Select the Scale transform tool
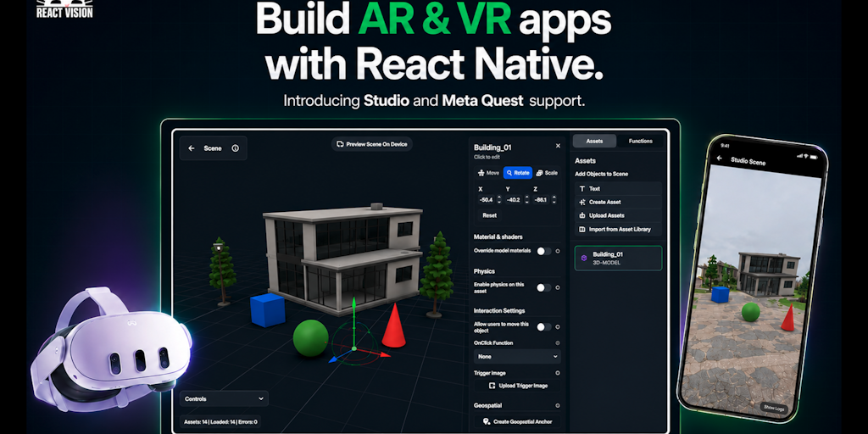This screenshot has width=868, height=434. click(547, 173)
